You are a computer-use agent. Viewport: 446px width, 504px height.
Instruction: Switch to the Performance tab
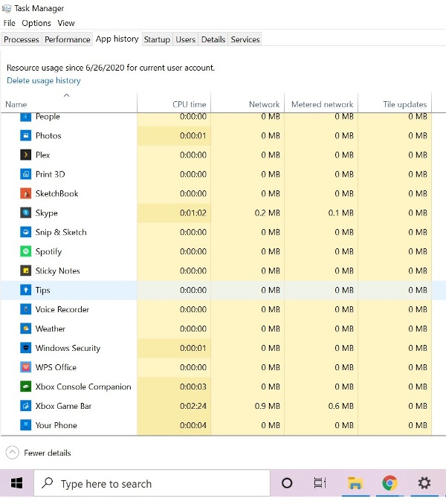pyautogui.click(x=68, y=39)
